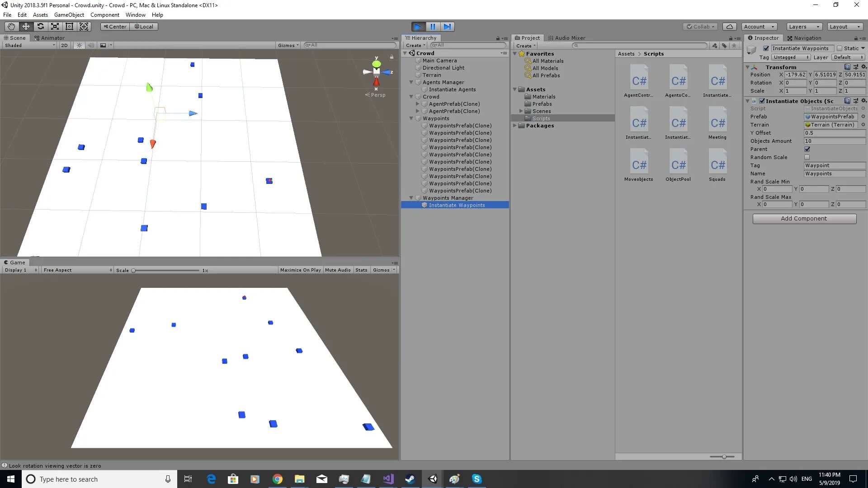Open the Layers dropdown
This screenshot has width=868, height=488.
pos(804,27)
